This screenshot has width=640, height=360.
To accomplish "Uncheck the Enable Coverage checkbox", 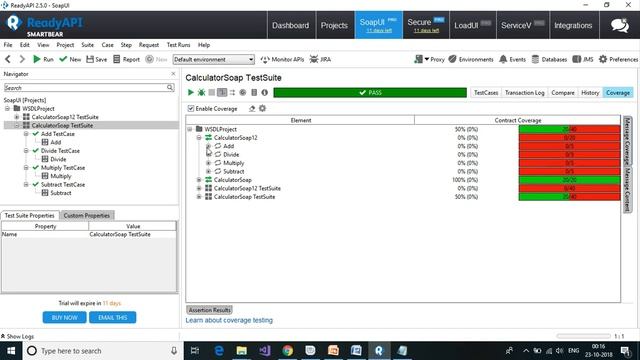I will [x=191, y=109].
